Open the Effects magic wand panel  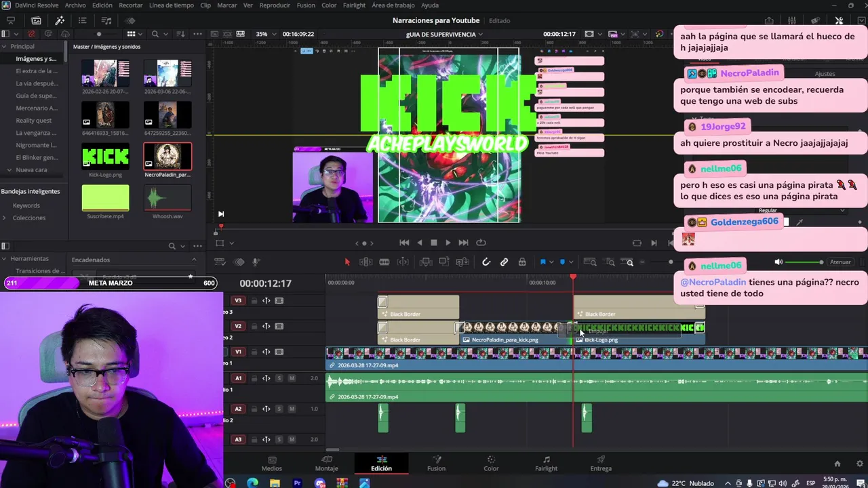[60, 20]
